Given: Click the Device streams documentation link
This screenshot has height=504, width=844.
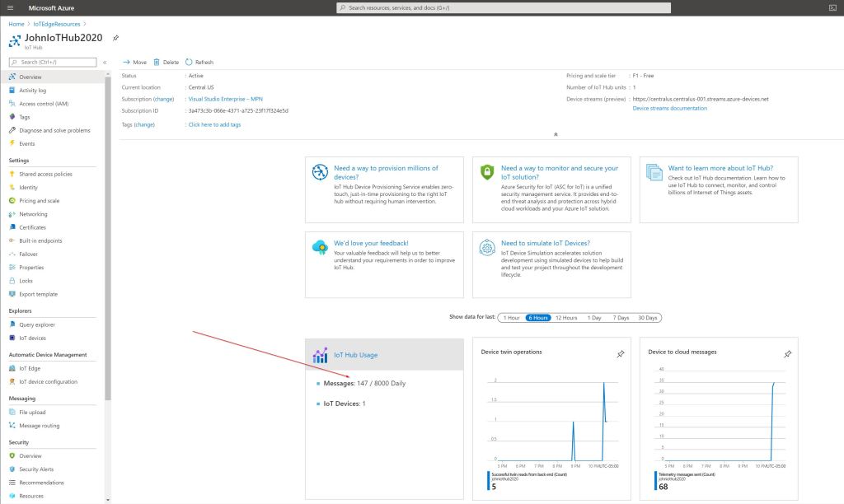Looking at the screenshot, I should pos(669,108).
